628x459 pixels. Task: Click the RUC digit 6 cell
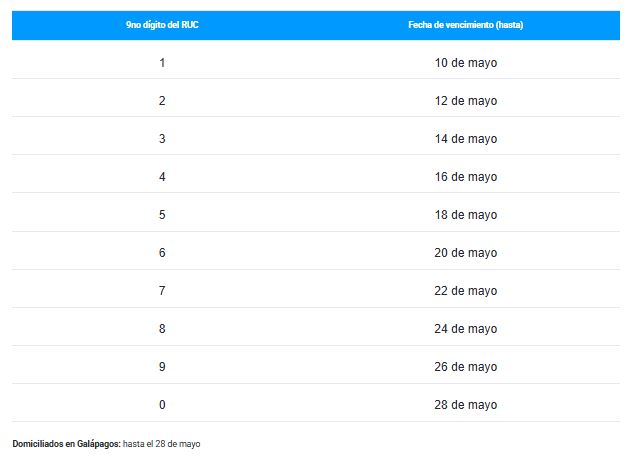[162, 253]
